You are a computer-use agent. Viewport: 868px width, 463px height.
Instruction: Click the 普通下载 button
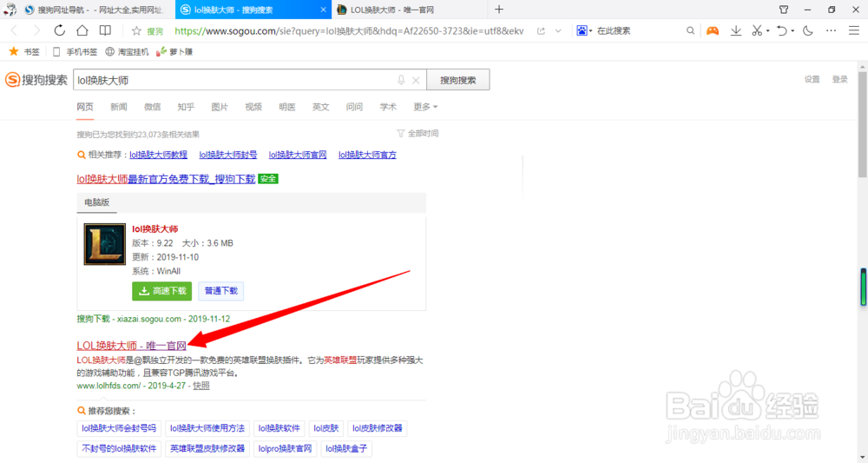coord(220,291)
